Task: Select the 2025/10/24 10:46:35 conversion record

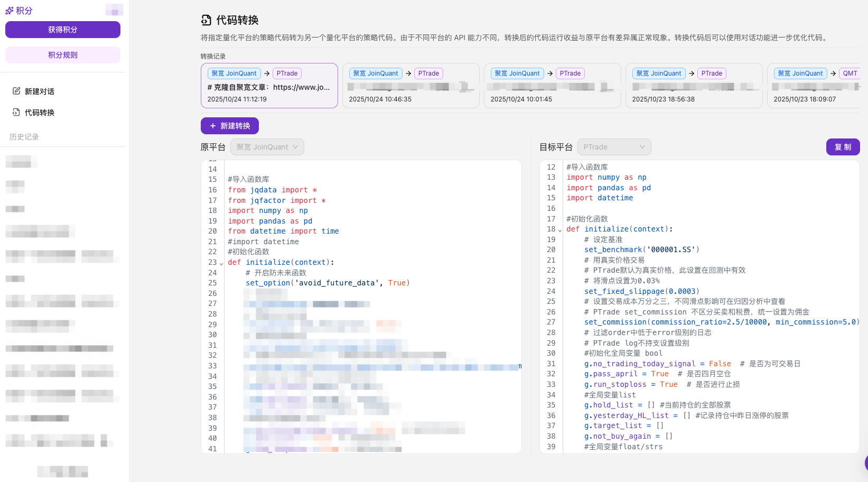Action: (410, 86)
